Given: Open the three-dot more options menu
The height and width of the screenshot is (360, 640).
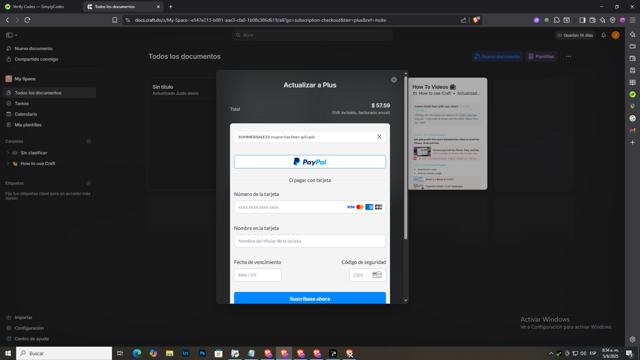Looking at the screenshot, I should pyautogui.click(x=568, y=56).
